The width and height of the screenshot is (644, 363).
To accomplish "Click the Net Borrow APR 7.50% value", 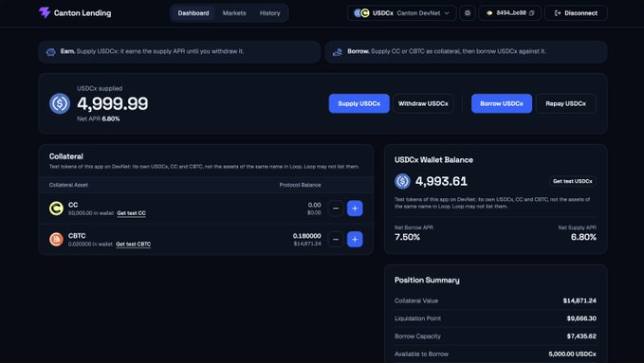I will tap(407, 237).
